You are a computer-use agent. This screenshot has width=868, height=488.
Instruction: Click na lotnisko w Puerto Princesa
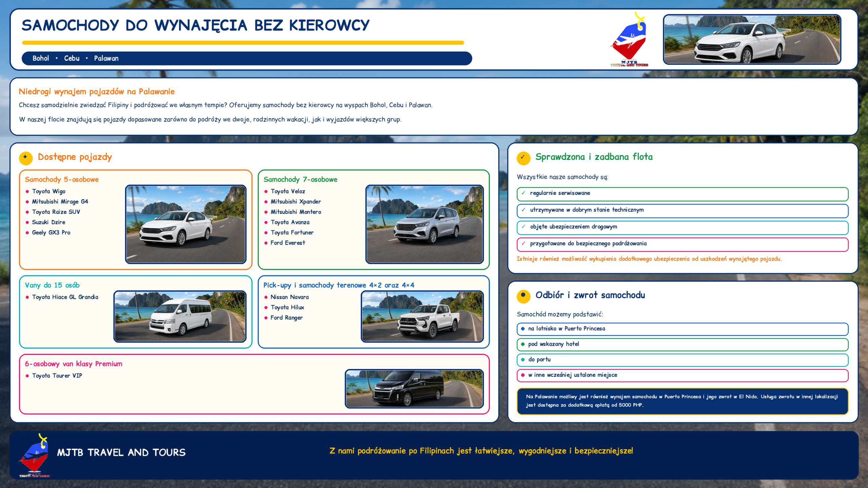[x=683, y=329]
